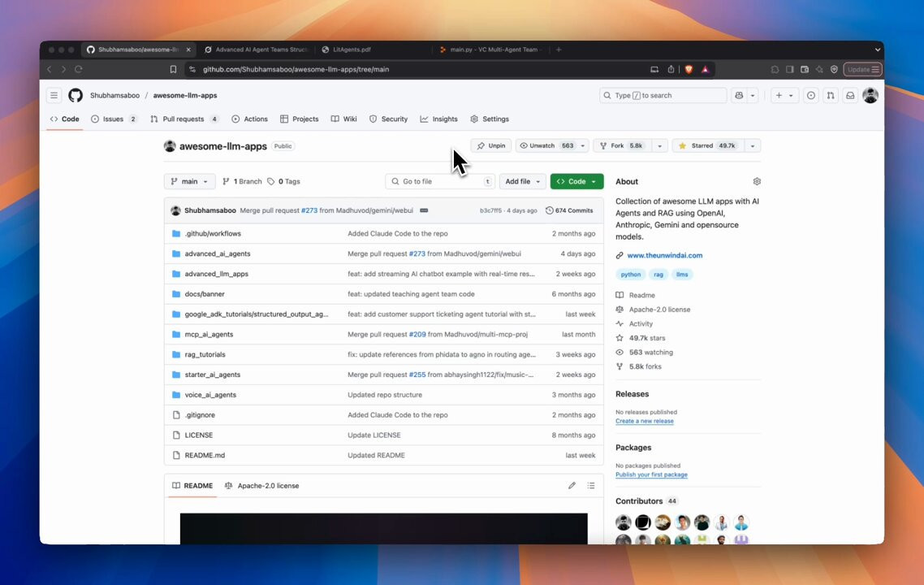Open the Projects tab
The image size is (924, 585).
(x=300, y=119)
